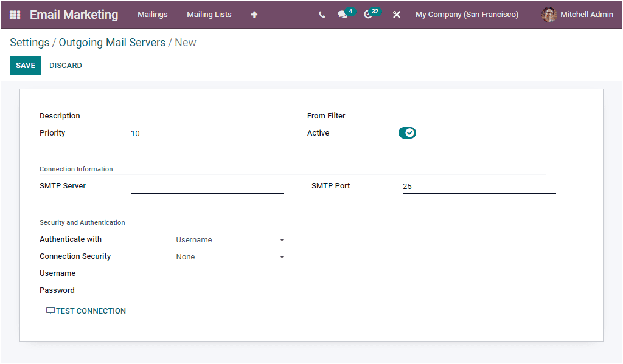The width and height of the screenshot is (623, 364).
Task: Discard the current changes
Action: click(65, 65)
